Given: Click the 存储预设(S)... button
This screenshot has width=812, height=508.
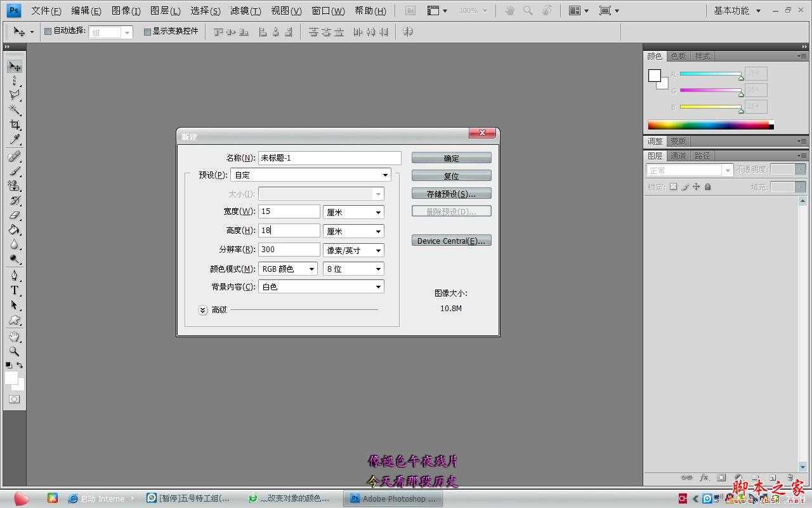Looking at the screenshot, I should coord(451,194).
